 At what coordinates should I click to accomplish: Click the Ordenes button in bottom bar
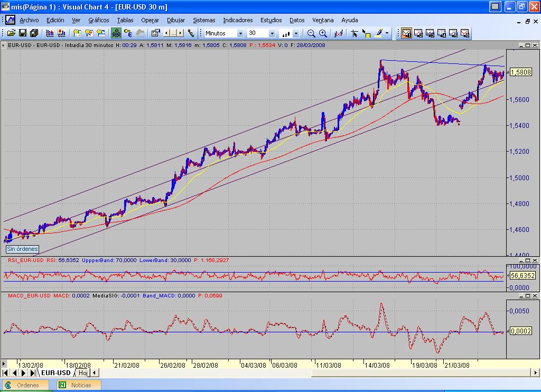coord(26,385)
